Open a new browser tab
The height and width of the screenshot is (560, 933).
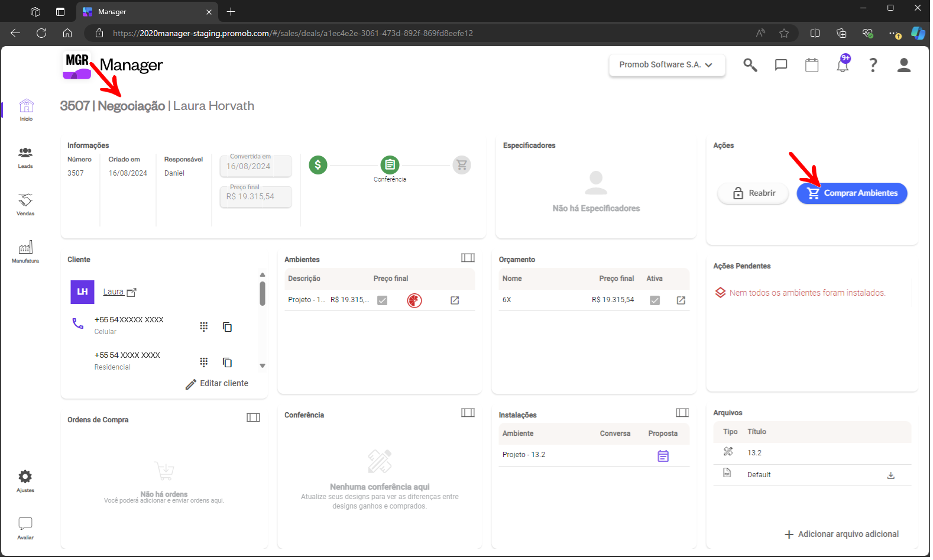231,12
